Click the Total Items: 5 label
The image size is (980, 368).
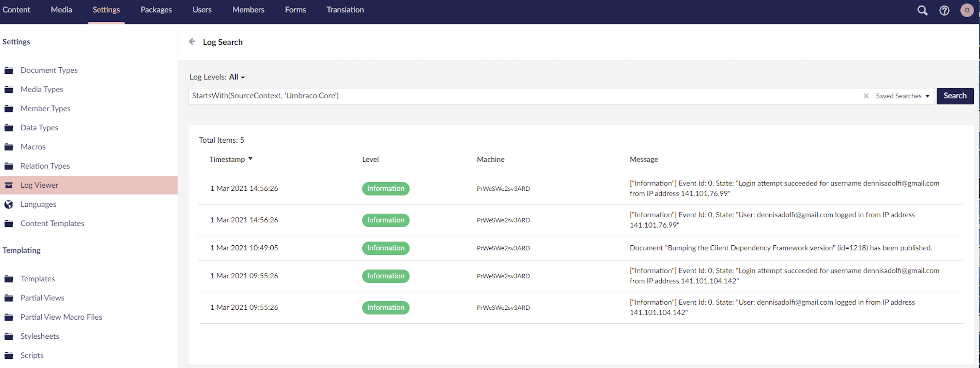[221, 140]
